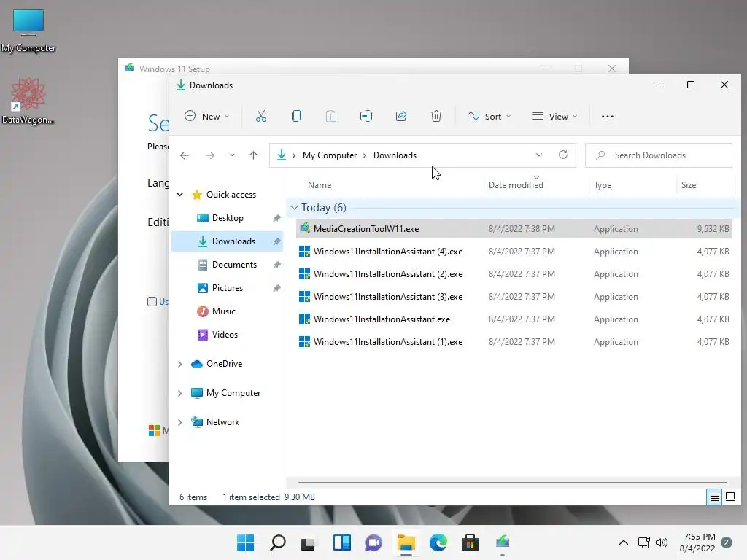Go up one folder level arrow
Screen dimensions: 747x560
(253, 155)
